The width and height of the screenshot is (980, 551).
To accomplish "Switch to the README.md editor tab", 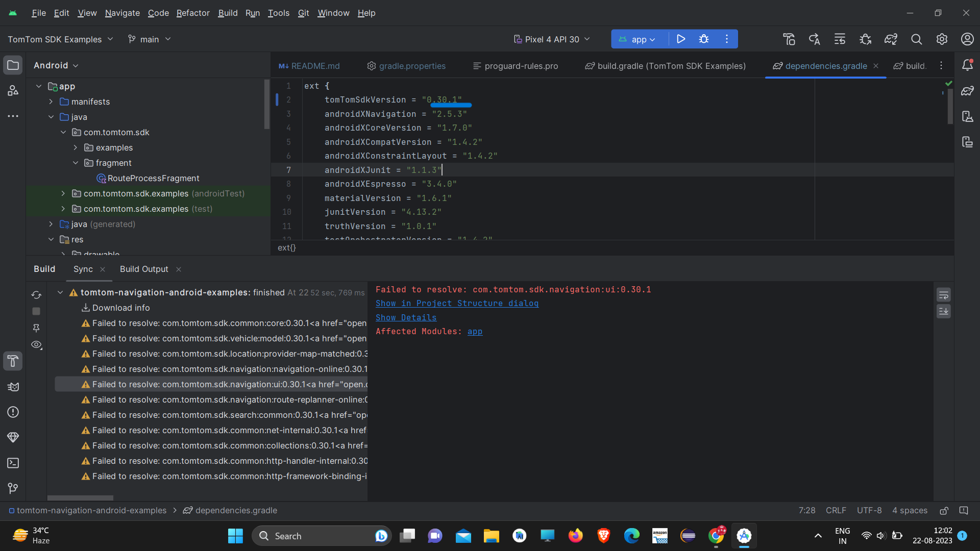I will 309,66.
